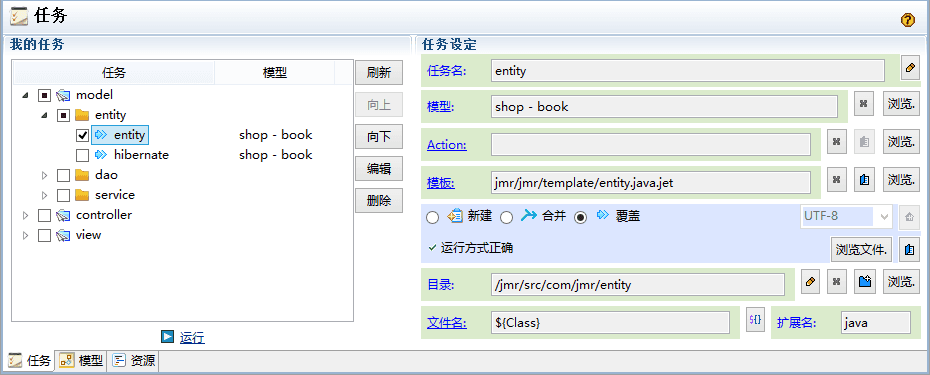The height and width of the screenshot is (375, 930).
Task: Expand the view node
Action: pyautogui.click(x=26, y=236)
